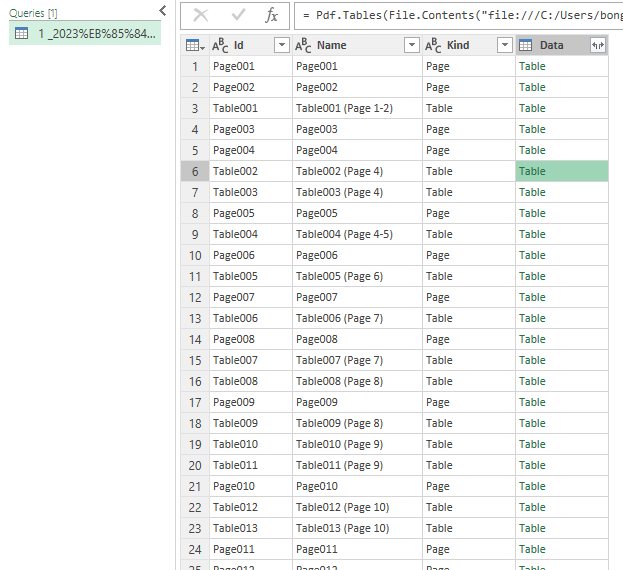Open the Table link in row 9 for Table004
This screenshot has height=570, width=623.
pyautogui.click(x=532, y=234)
